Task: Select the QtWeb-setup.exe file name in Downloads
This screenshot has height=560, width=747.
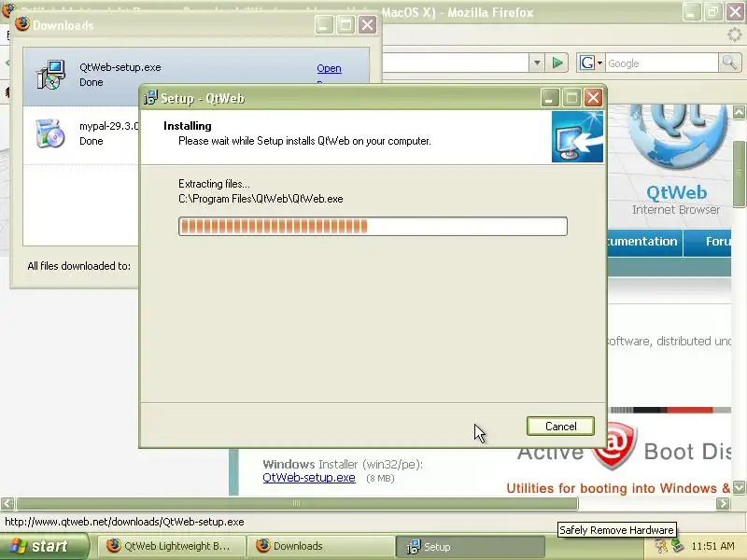Action: click(120, 67)
